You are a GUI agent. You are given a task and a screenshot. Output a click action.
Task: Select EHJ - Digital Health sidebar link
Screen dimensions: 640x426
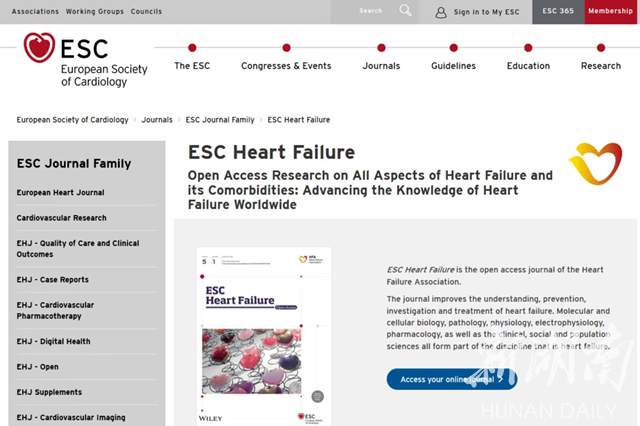54,342
